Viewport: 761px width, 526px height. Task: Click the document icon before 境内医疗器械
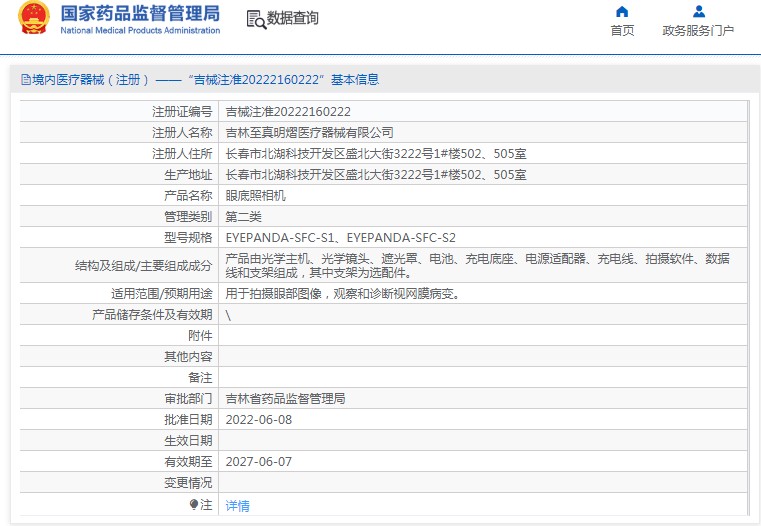tap(26, 80)
